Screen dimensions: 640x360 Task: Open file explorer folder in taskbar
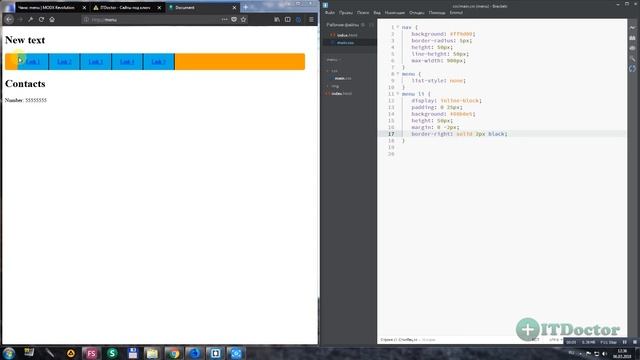pos(152,353)
